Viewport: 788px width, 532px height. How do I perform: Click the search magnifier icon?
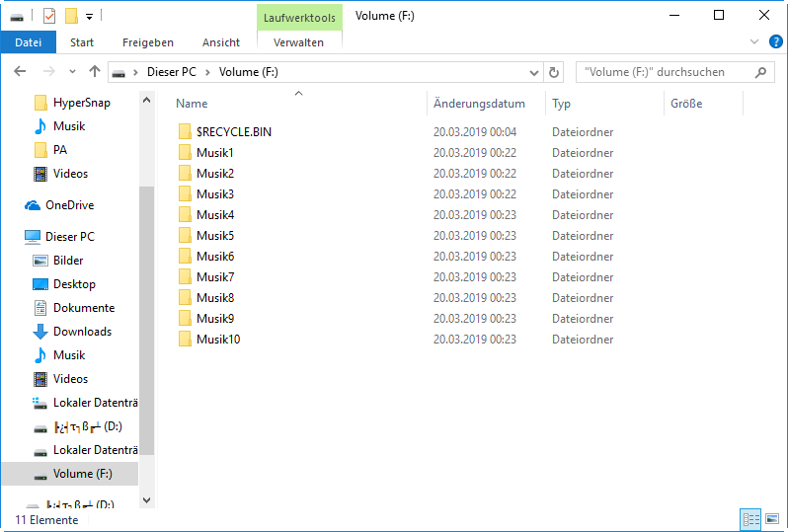[761, 72]
